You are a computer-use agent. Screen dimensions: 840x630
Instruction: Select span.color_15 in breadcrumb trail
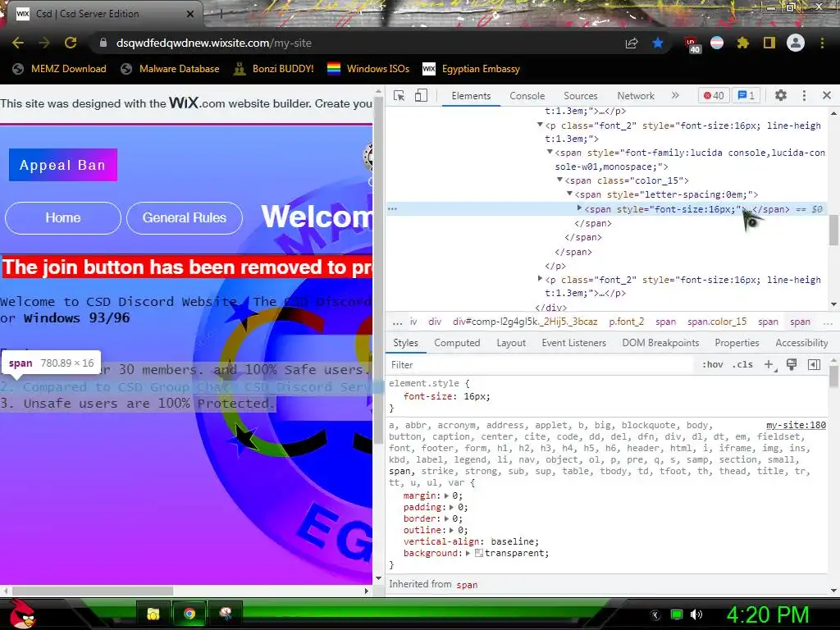[717, 322]
